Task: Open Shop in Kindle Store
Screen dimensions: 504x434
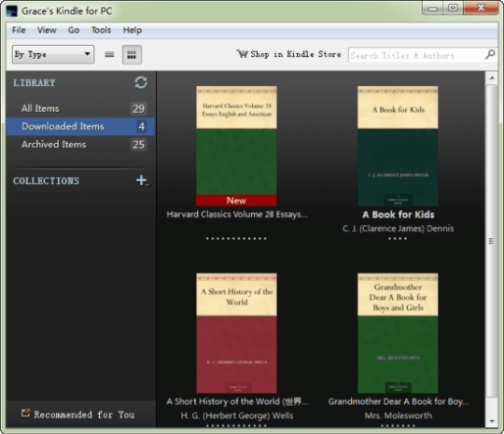Action: point(288,54)
